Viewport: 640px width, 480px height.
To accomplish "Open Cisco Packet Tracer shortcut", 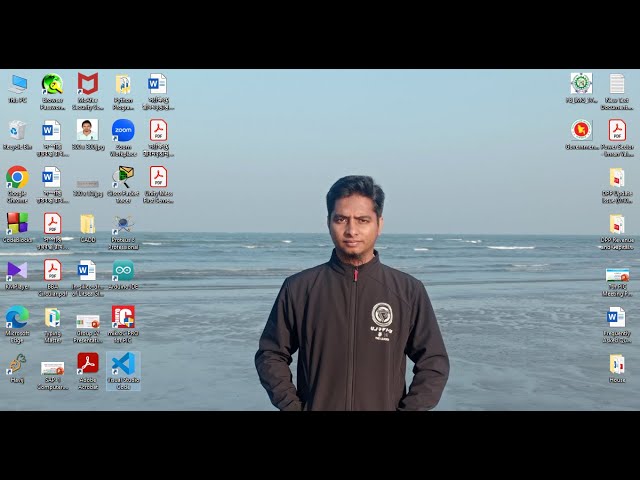I will [123, 178].
